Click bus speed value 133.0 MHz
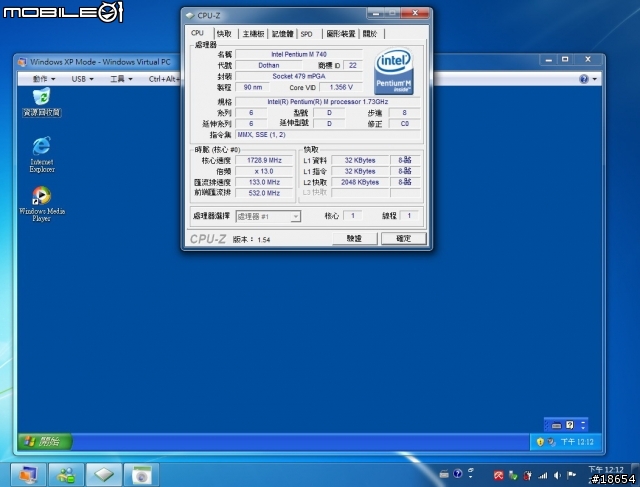 [x=264, y=182]
